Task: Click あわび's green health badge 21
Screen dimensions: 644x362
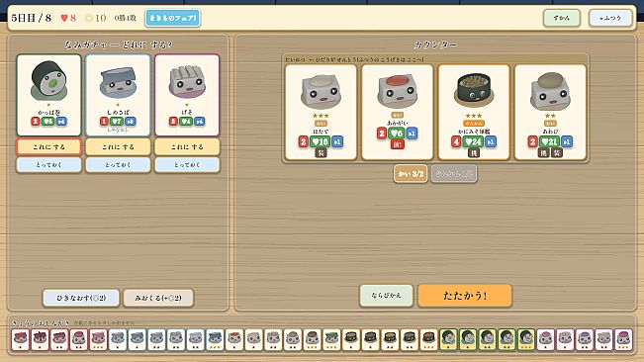Action: click(x=549, y=141)
